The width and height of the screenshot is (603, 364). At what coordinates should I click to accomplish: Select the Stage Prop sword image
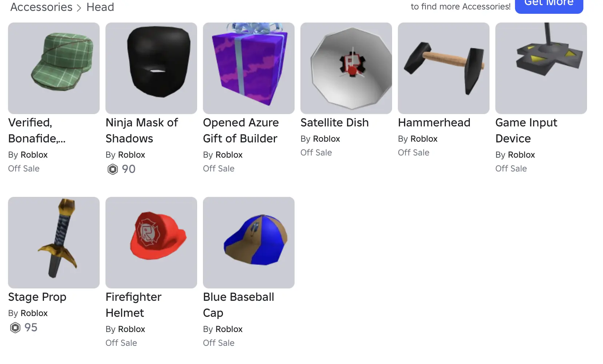[x=54, y=243]
